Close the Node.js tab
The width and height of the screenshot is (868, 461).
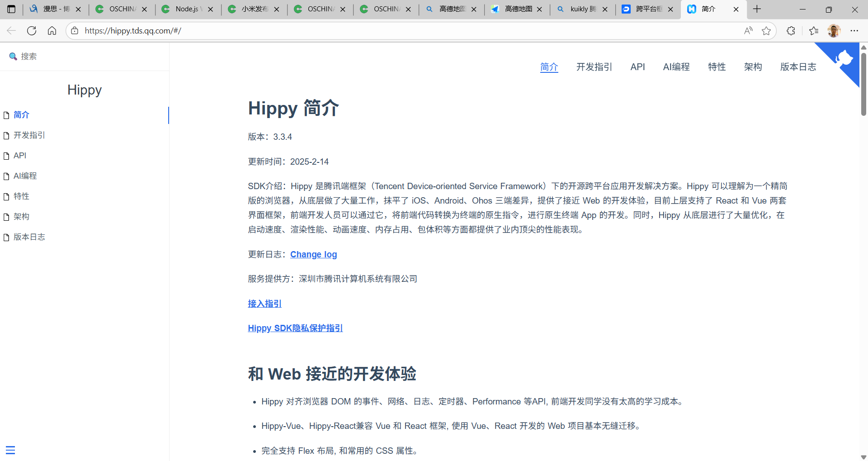point(210,9)
